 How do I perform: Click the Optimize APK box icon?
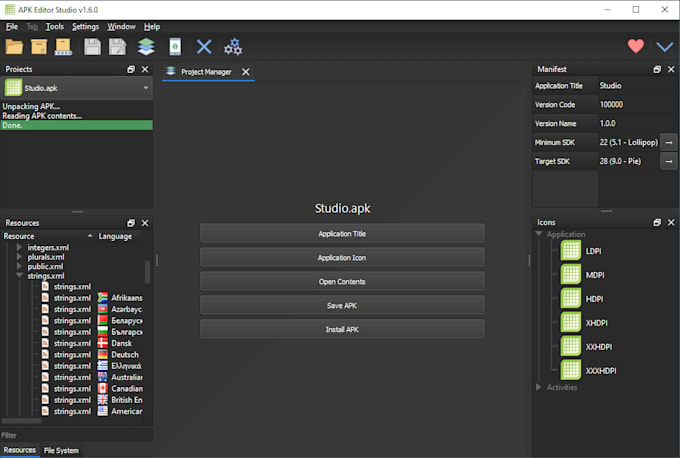(39, 46)
